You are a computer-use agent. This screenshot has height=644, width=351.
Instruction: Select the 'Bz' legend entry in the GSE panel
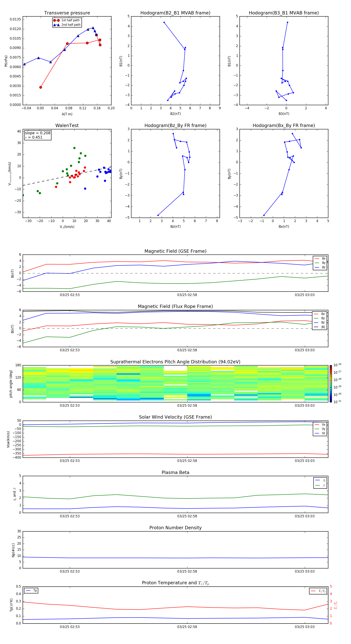[x=320, y=267]
